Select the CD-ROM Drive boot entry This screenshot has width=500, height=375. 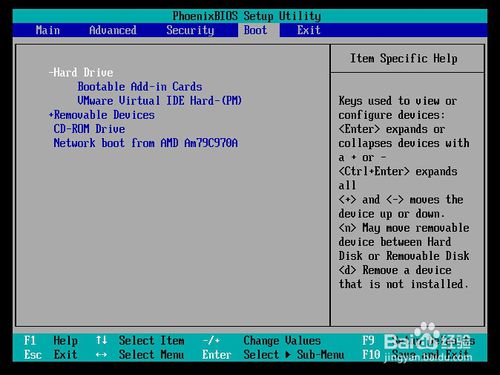(89, 129)
